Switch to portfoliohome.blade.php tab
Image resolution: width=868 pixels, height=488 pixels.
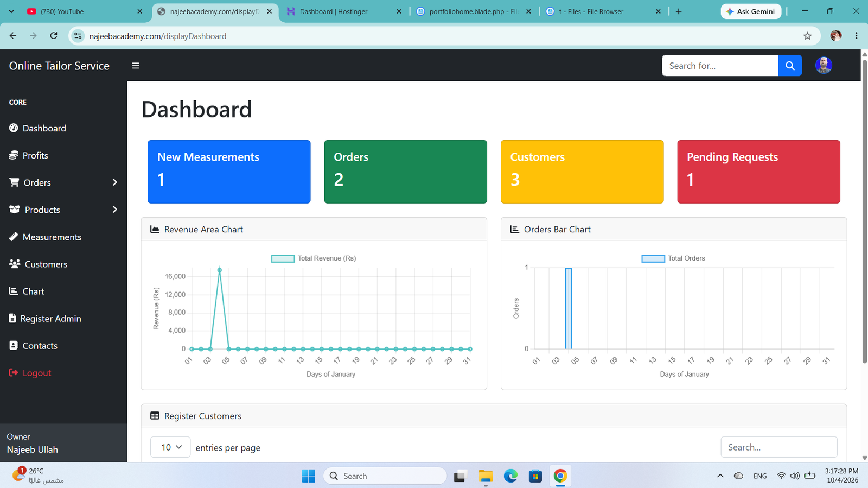(x=474, y=11)
